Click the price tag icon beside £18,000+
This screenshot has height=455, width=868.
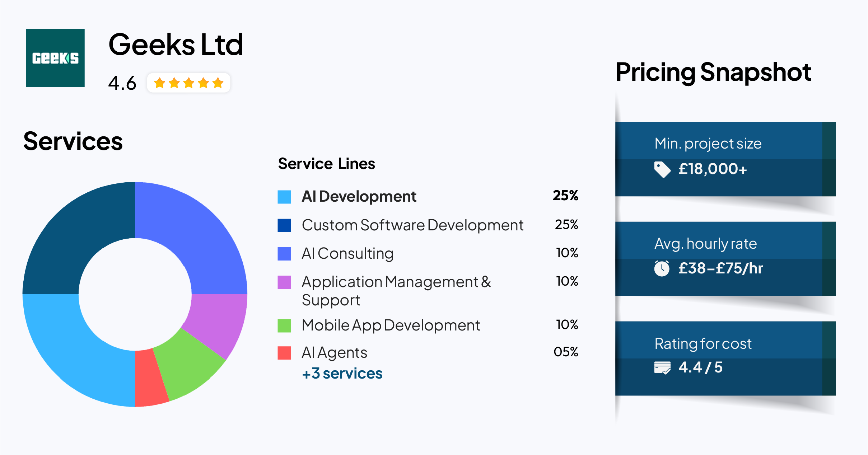point(662,169)
